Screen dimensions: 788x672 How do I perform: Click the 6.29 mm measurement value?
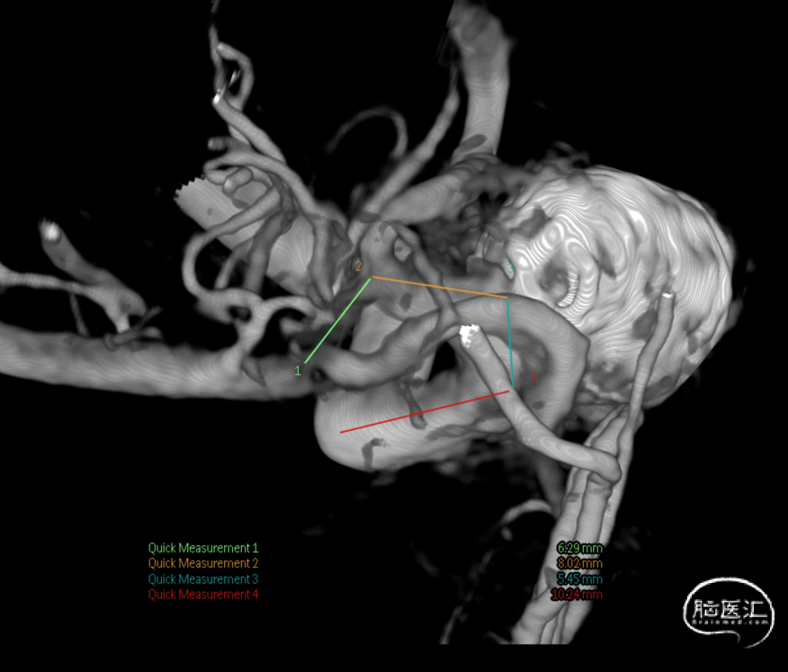tap(579, 548)
